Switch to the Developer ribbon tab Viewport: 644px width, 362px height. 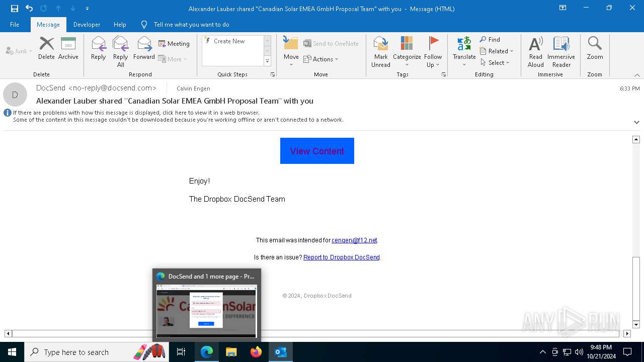[87, 25]
